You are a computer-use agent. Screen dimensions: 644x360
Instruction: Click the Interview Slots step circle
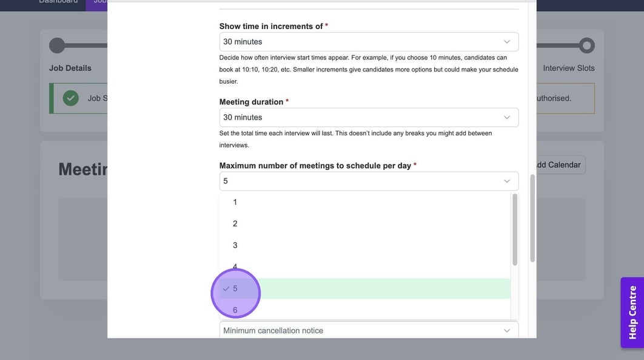point(586,46)
